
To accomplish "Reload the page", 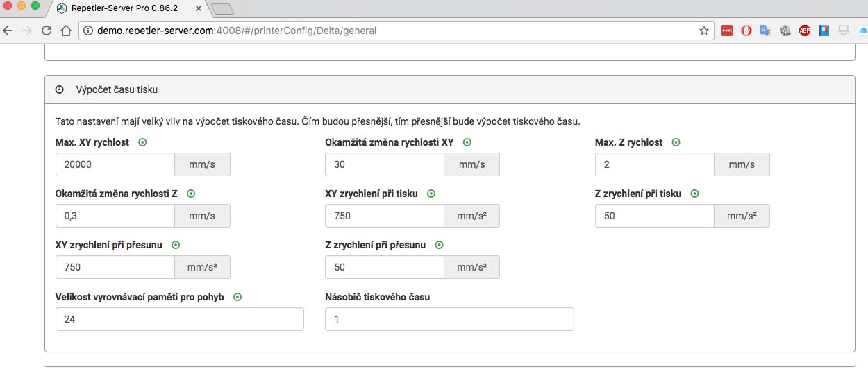I will (x=47, y=31).
